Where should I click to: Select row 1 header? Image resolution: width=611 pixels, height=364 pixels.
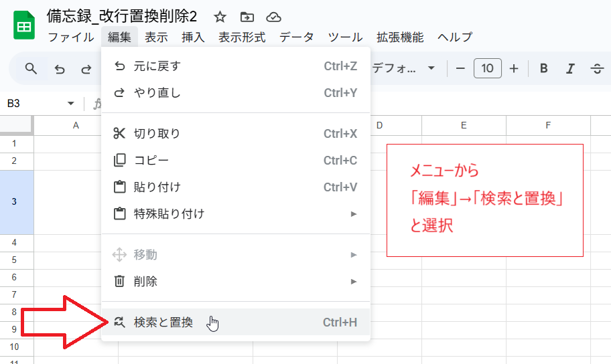pos(17,144)
